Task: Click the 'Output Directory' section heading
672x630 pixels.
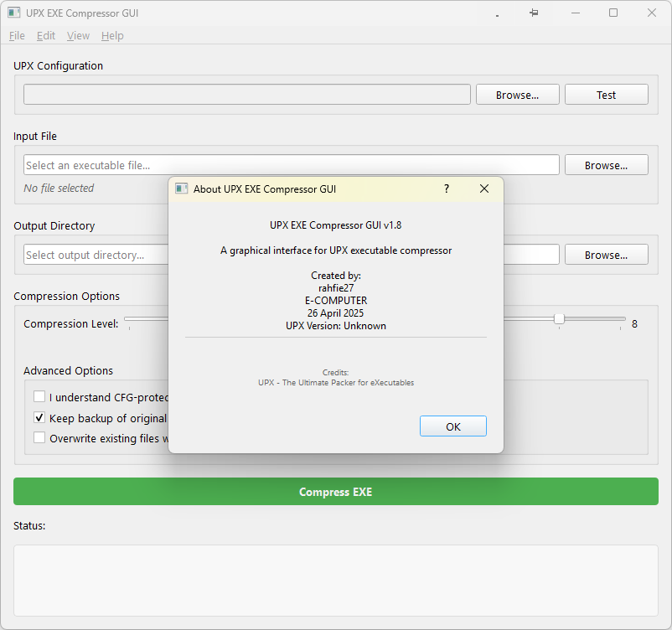Action: pos(54,226)
